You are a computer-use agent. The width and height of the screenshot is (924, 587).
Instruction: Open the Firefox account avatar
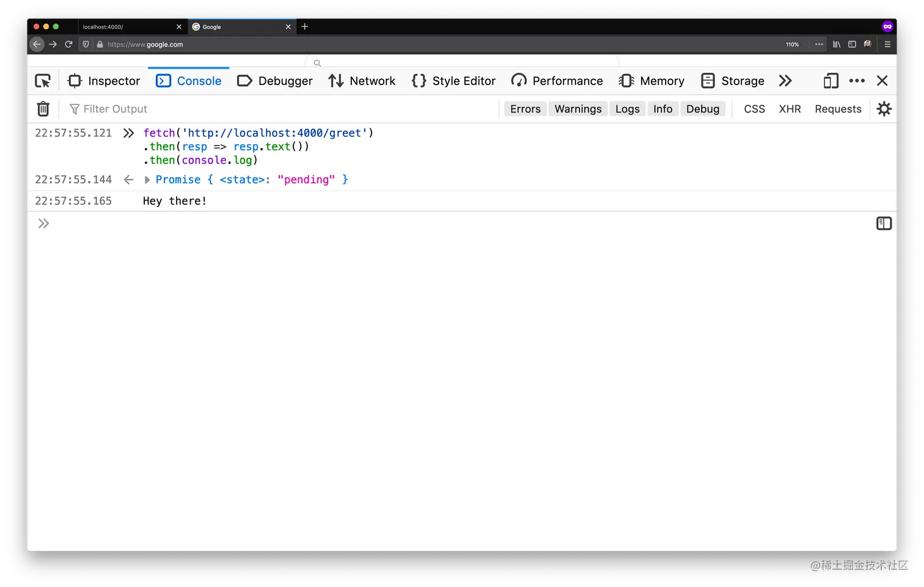[x=867, y=45]
